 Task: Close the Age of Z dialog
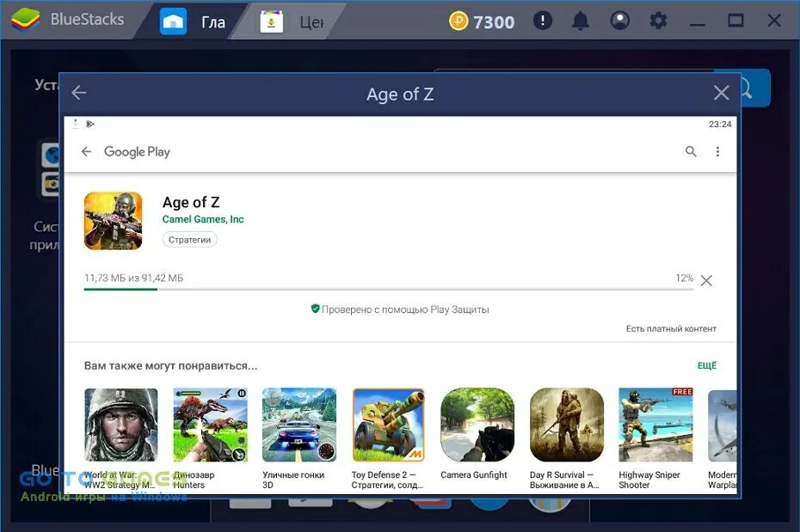coord(721,93)
